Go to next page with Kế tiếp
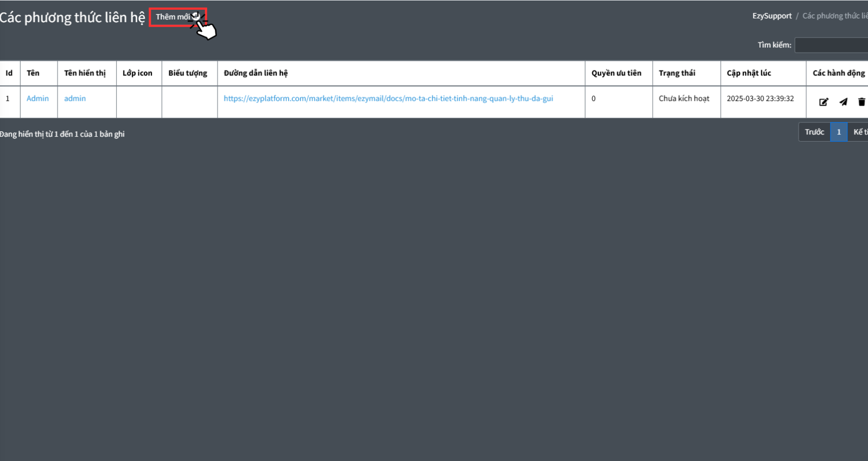868x461 pixels. click(860, 132)
